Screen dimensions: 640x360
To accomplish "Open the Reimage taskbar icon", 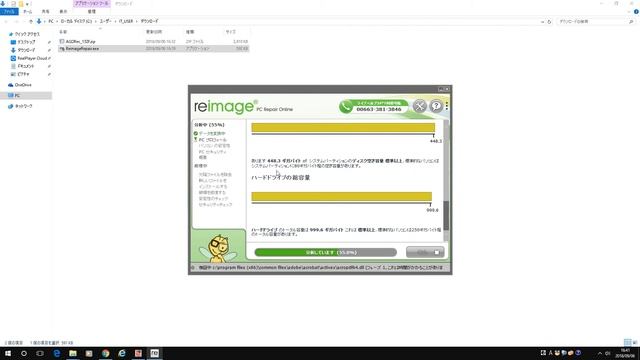I will coord(154,353).
